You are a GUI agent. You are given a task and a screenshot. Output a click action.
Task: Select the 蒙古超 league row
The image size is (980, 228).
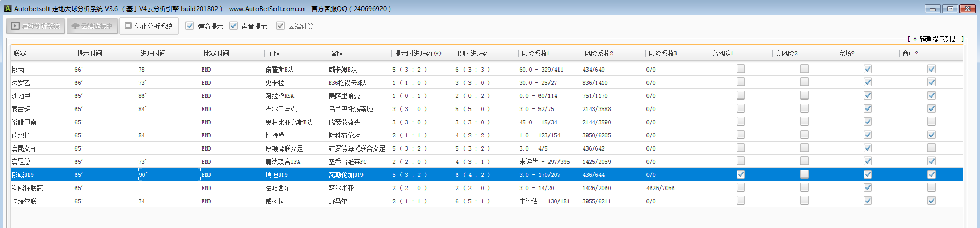pos(21,109)
